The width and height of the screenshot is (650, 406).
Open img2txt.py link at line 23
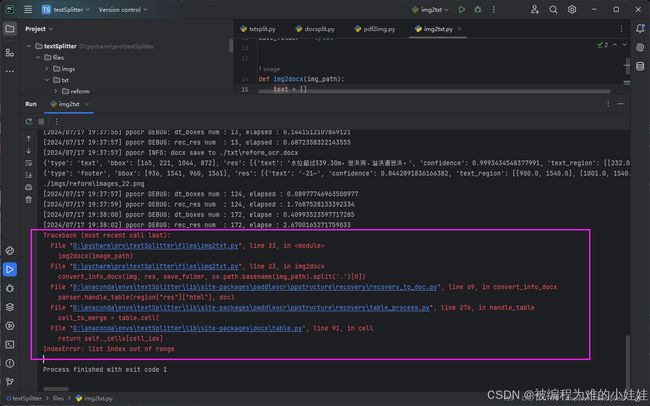[155, 266]
